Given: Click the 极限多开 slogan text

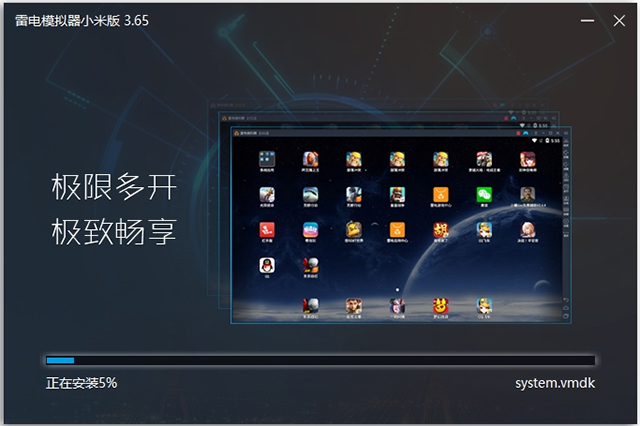Looking at the screenshot, I should (114, 187).
